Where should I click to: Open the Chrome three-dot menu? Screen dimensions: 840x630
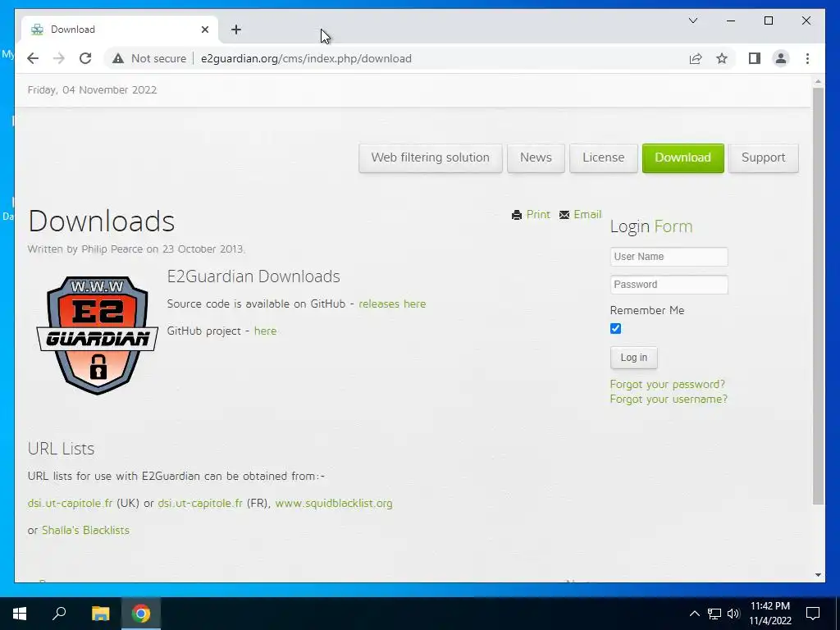pyautogui.click(x=807, y=58)
